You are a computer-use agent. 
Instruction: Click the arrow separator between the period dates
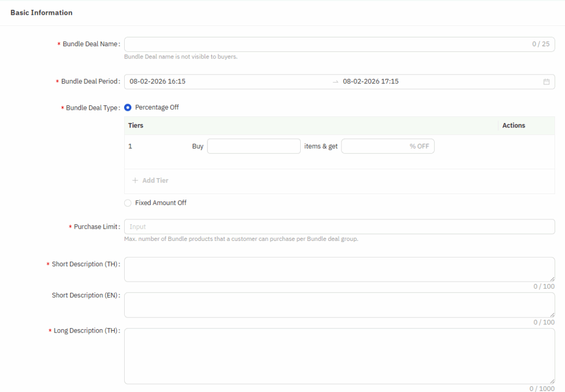335,82
